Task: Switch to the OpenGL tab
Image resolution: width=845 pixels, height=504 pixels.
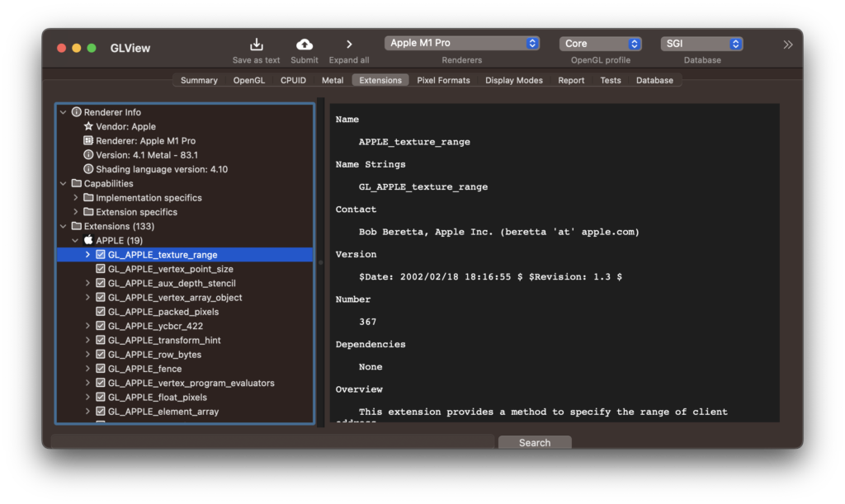Action: click(x=249, y=80)
